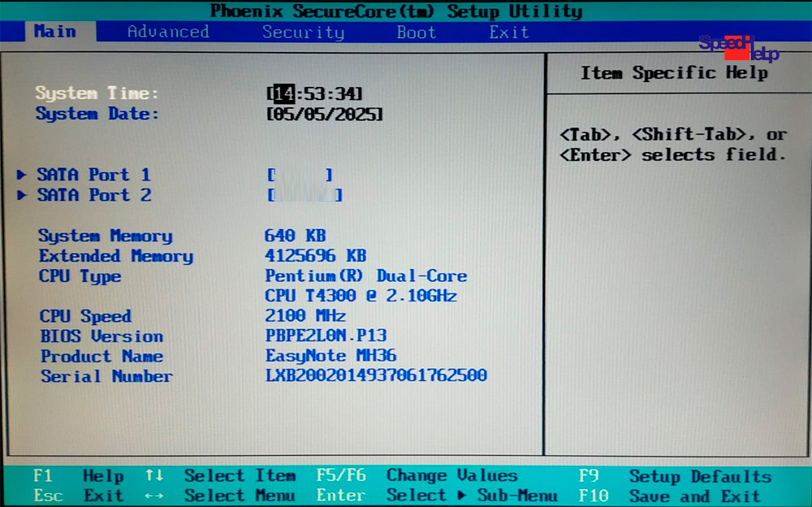Image resolution: width=812 pixels, height=507 pixels.
Task: Click the F10 Save and Exit hint
Action: point(670,496)
